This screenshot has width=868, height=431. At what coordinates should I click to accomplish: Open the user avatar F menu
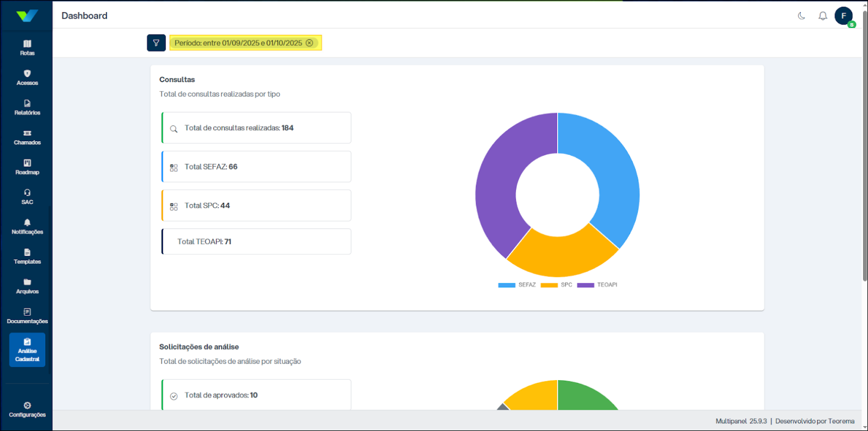843,16
